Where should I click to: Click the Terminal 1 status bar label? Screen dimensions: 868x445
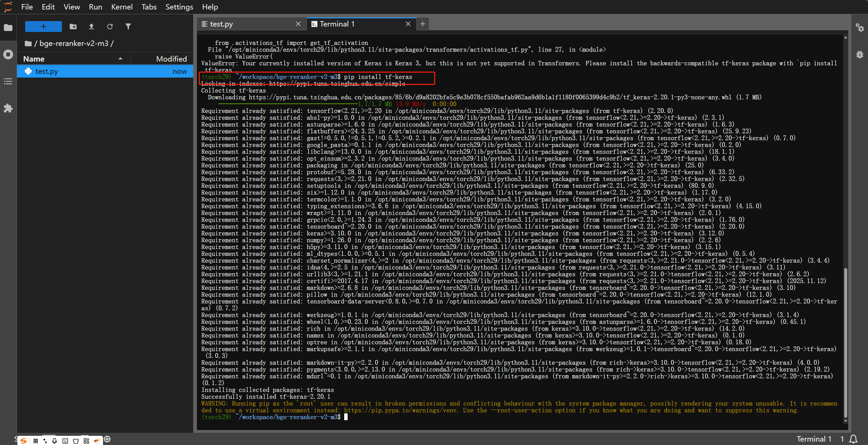click(814, 439)
